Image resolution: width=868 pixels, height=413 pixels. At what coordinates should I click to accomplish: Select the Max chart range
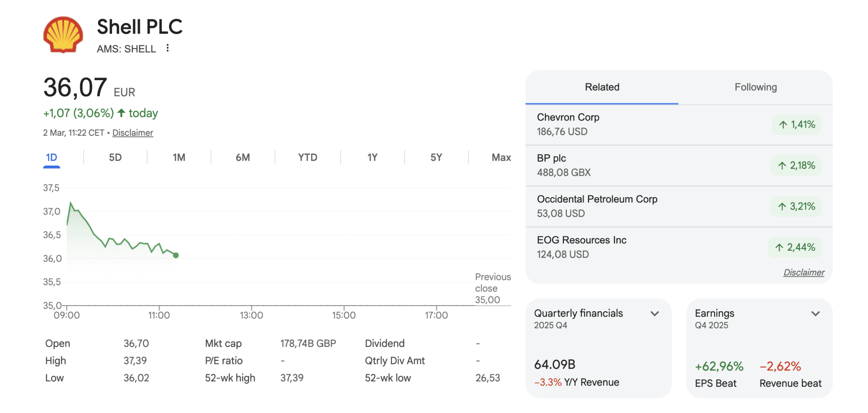pyautogui.click(x=501, y=157)
